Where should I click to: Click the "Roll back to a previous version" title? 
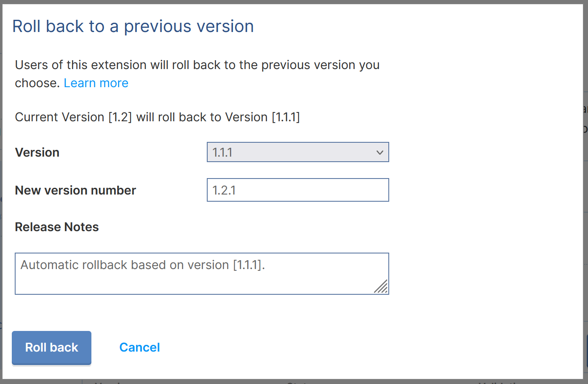tap(133, 26)
